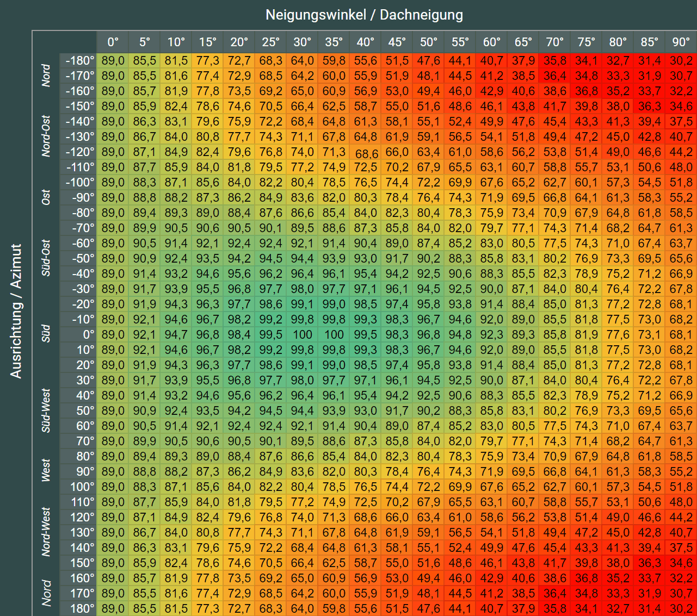Click the "Süd-West" direction label

point(46,410)
